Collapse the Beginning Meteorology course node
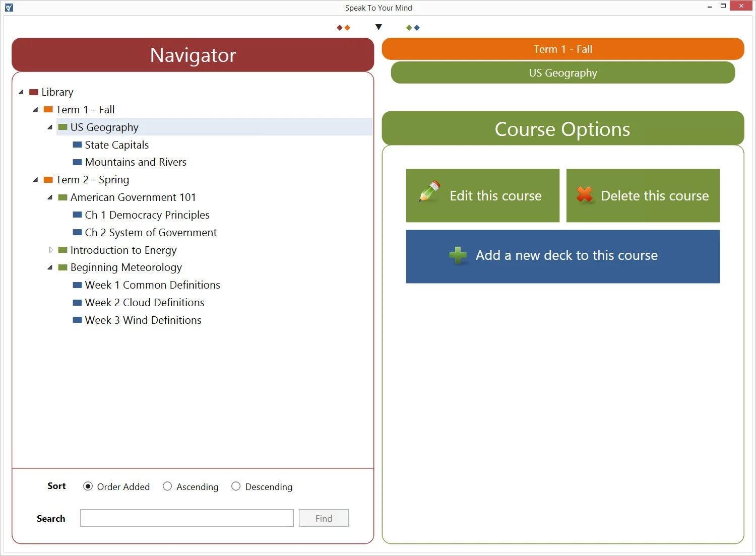The width and height of the screenshot is (756, 556). click(x=50, y=267)
